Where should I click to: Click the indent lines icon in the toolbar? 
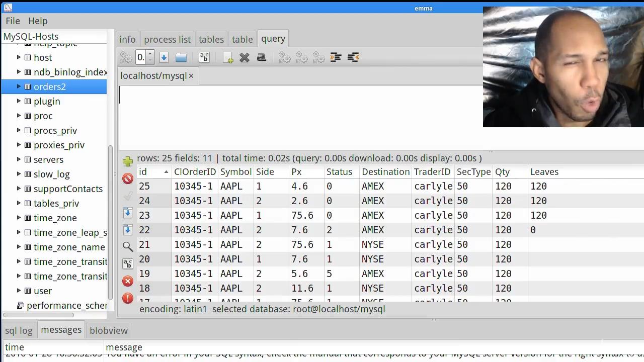click(x=336, y=57)
